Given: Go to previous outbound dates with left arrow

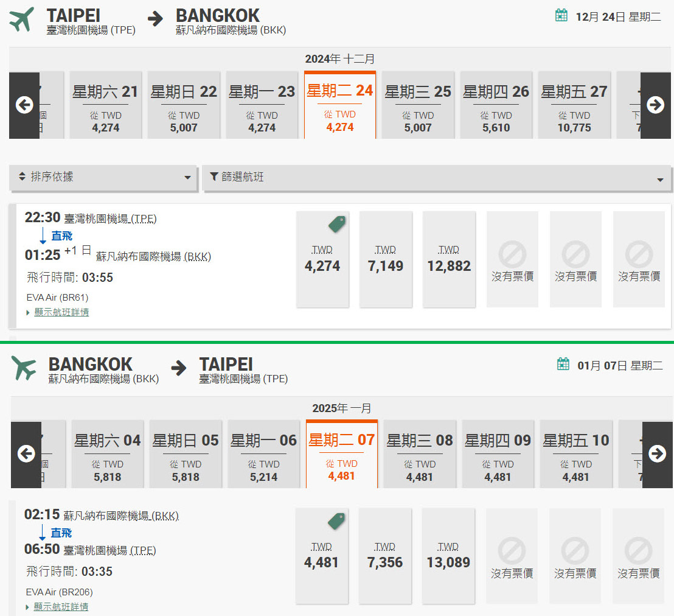Looking at the screenshot, I should point(24,105).
